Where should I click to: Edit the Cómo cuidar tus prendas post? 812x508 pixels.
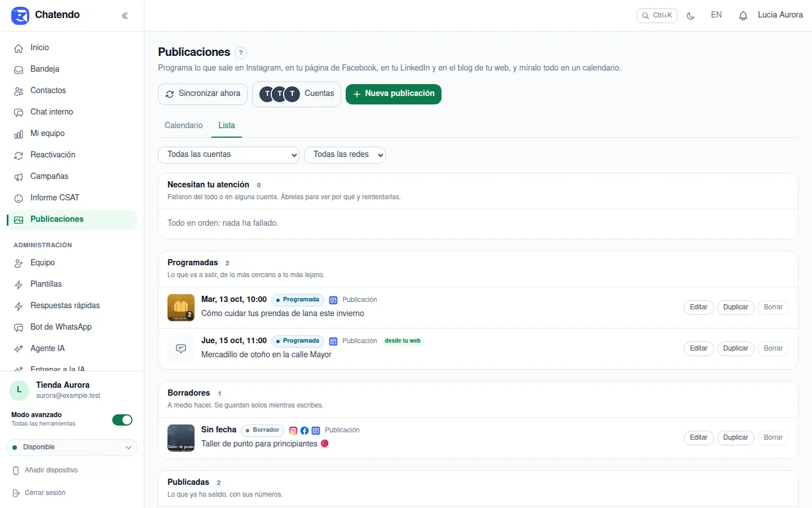click(699, 308)
